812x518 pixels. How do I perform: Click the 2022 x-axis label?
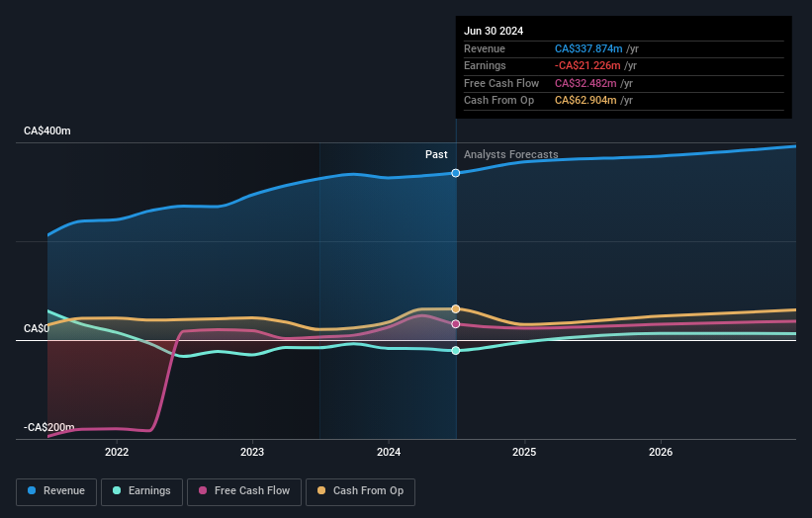(x=117, y=452)
